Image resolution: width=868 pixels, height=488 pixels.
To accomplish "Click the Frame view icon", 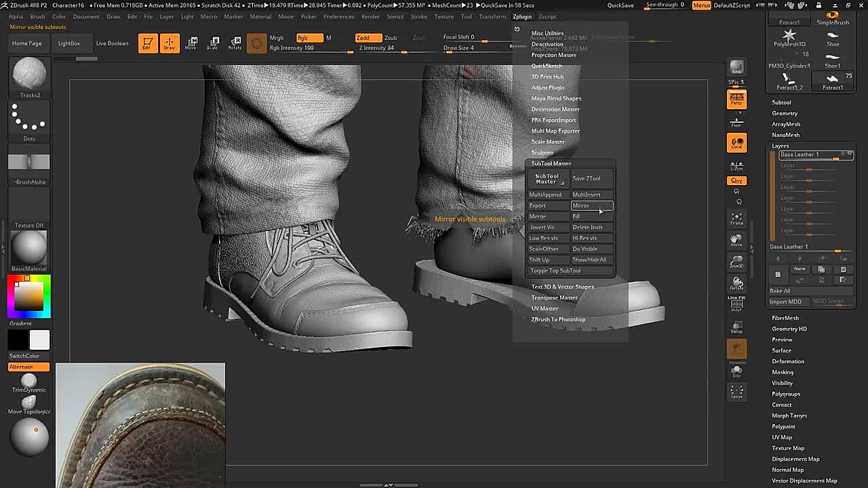I will [x=736, y=219].
